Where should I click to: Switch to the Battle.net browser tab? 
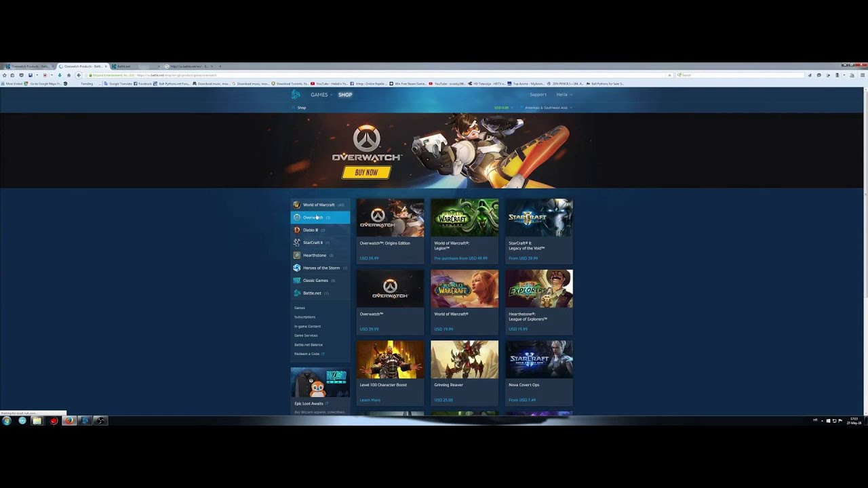[x=136, y=66]
